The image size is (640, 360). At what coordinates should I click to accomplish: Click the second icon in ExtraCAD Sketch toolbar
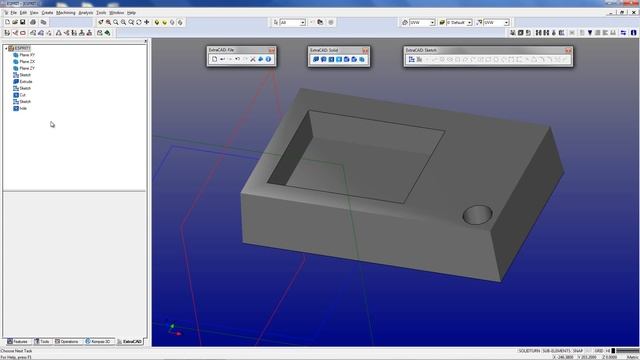[419, 60]
